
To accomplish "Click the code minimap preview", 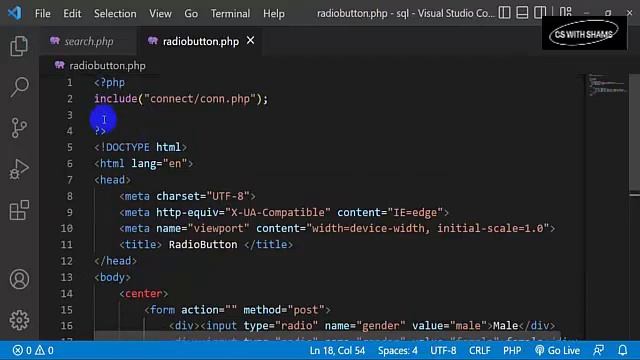I will click(x=607, y=86).
